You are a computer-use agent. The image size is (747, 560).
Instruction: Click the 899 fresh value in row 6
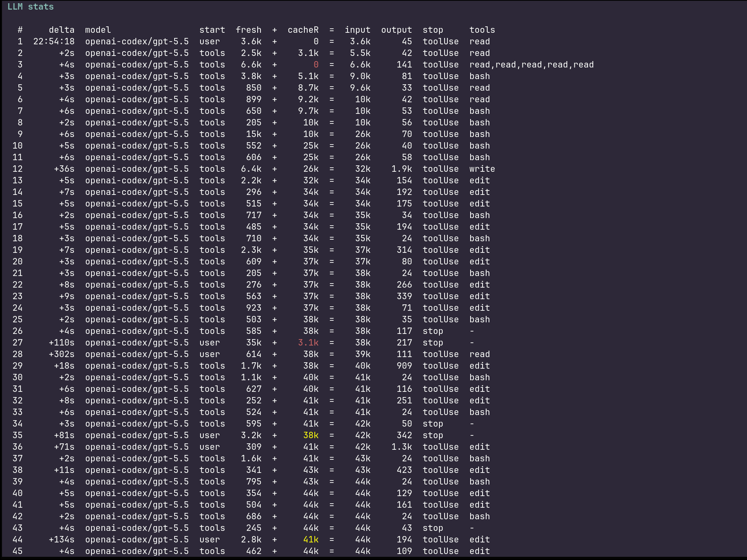pos(254,99)
